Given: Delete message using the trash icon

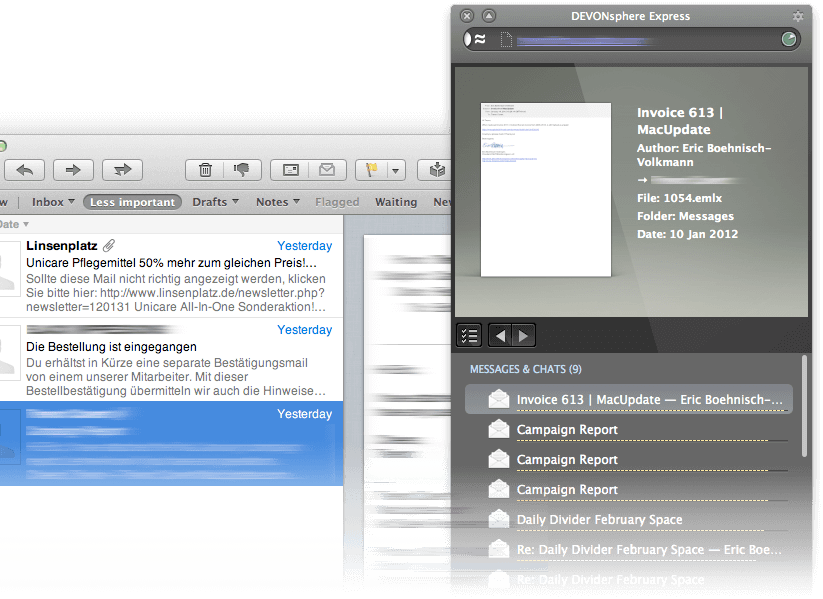Looking at the screenshot, I should point(205,170).
